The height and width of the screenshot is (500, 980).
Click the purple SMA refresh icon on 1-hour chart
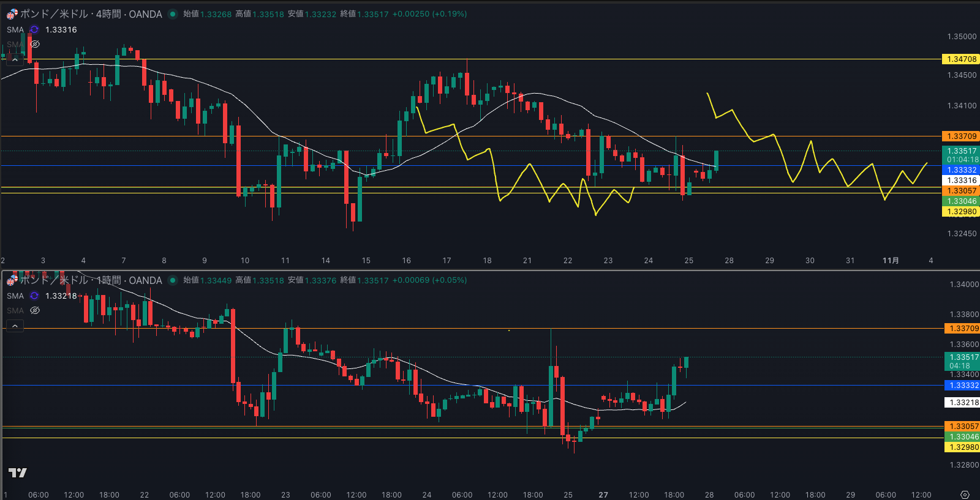coord(34,296)
